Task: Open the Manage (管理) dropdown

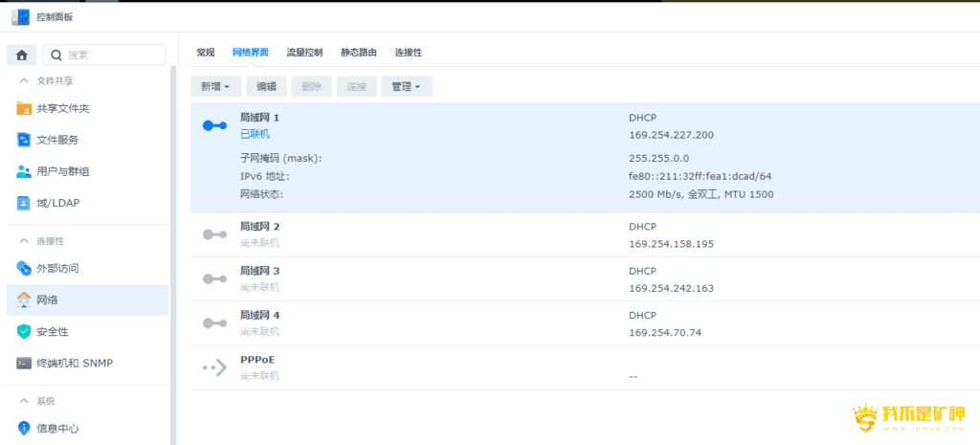Action: tap(407, 86)
